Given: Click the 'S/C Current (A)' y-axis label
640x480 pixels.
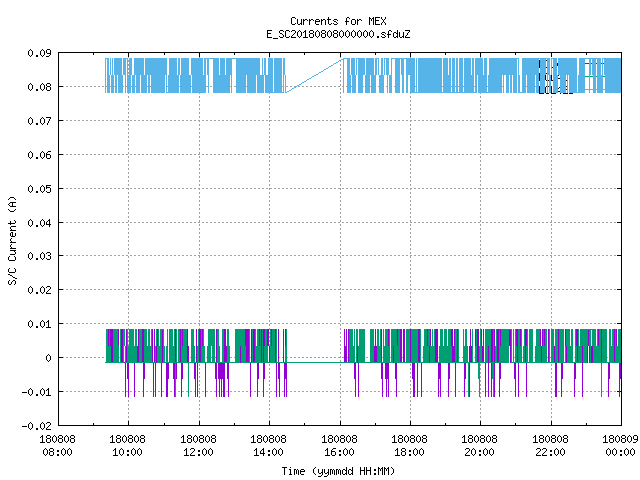Looking at the screenshot, I should coord(13,241).
